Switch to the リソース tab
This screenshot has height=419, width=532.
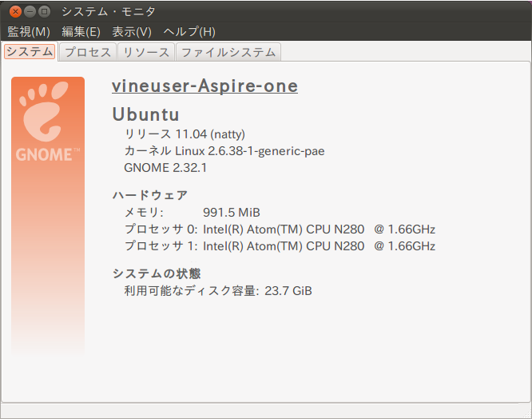tap(146, 52)
